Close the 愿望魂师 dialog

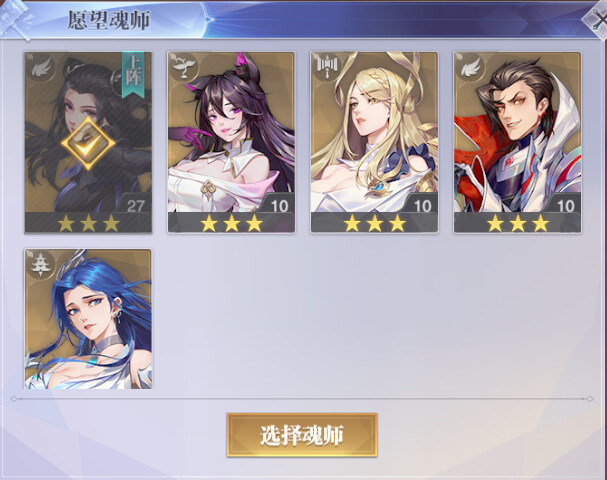(598, 20)
